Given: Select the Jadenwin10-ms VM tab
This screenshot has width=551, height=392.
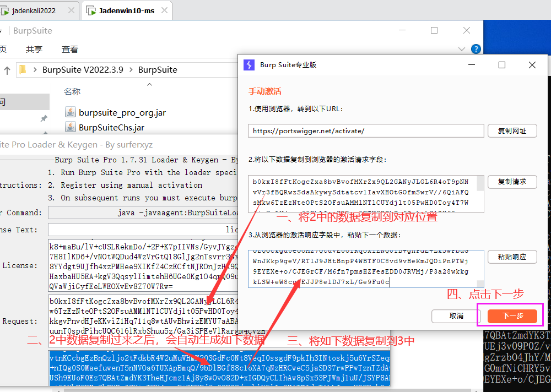Looking at the screenshot, I should click(127, 10).
